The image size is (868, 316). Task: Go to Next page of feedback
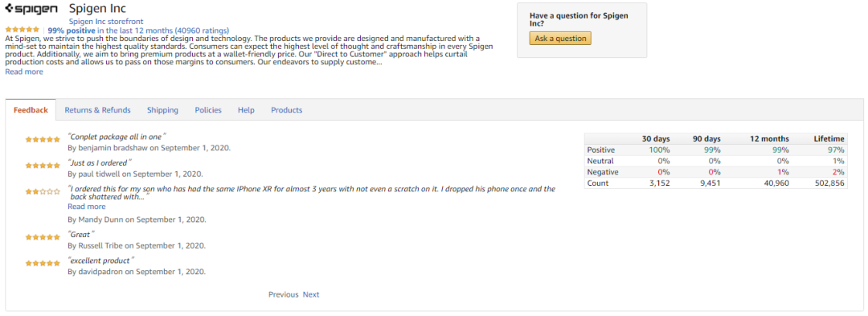[x=311, y=294]
